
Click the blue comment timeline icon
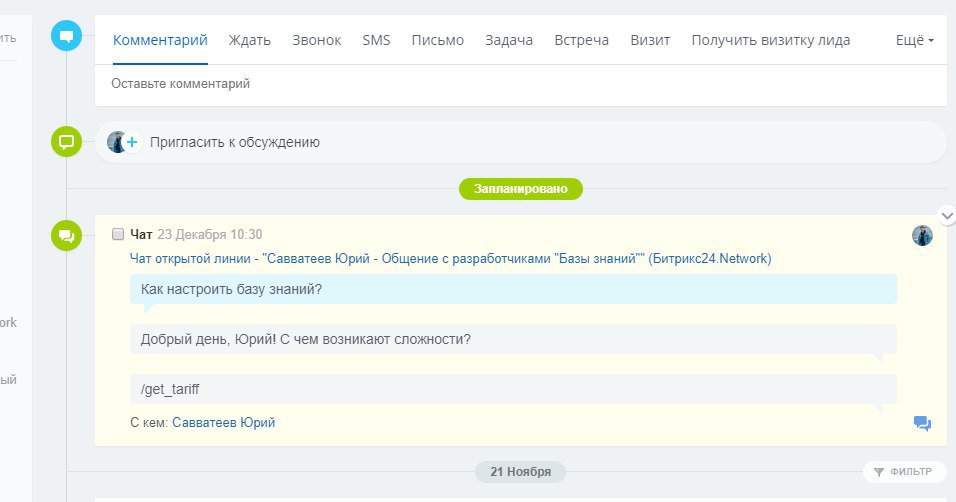coord(66,35)
